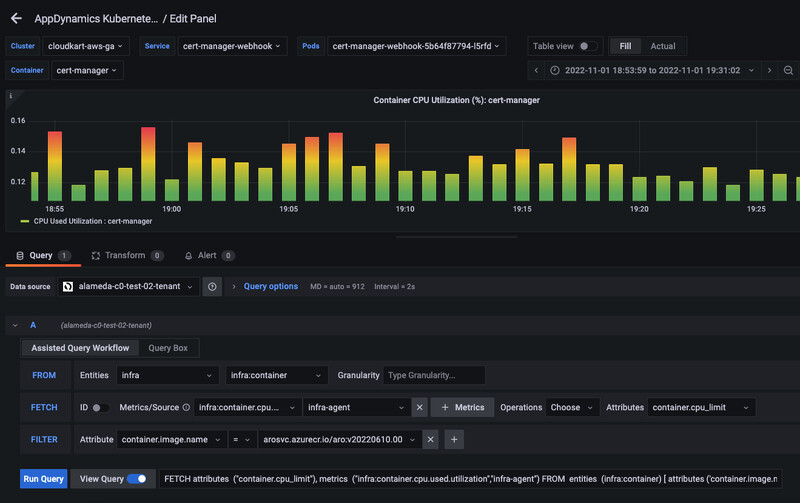Shift time range backward with left arrow
This screenshot has width=800, height=503.
[x=537, y=70]
